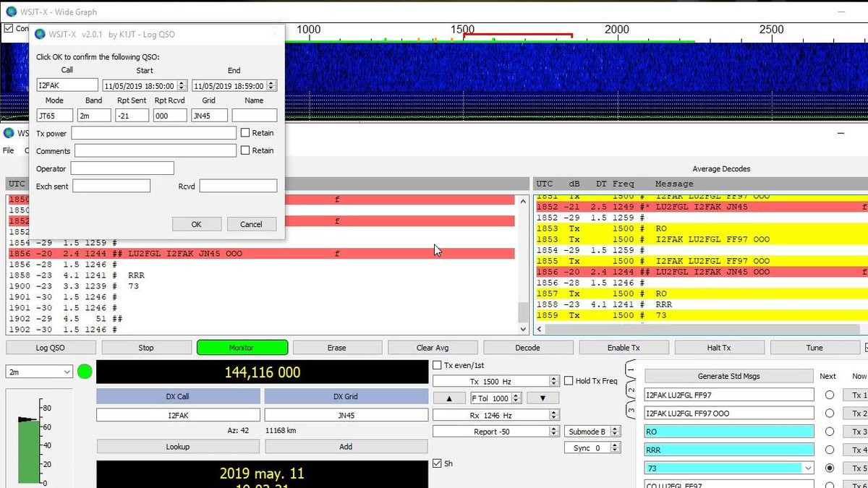Viewport: 868px width, 488px height.
Task: Adjust the Rx 1246 Hz spinner
Action: [554, 415]
